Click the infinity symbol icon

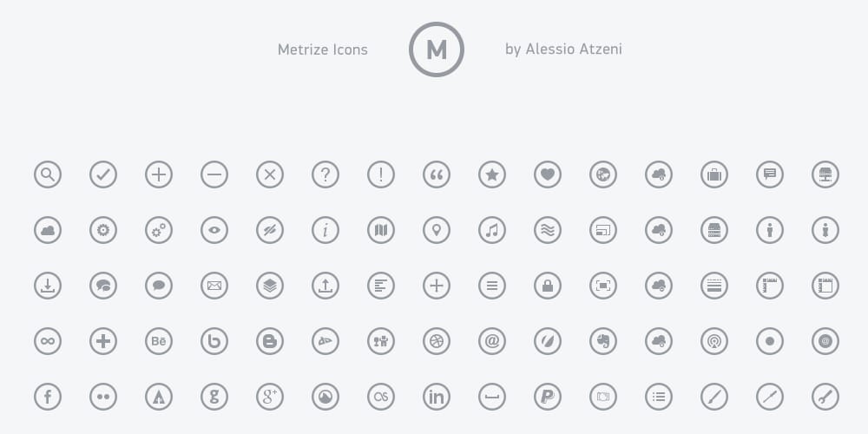tap(48, 341)
